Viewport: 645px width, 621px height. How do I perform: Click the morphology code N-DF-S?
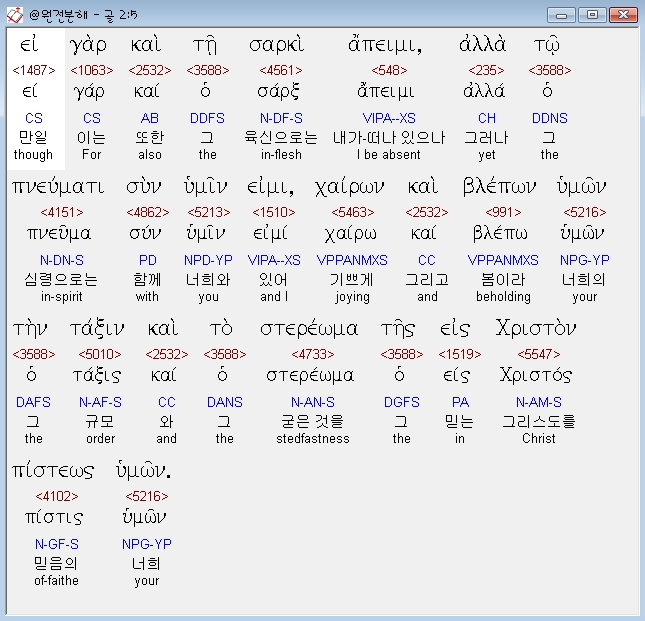[x=281, y=118]
